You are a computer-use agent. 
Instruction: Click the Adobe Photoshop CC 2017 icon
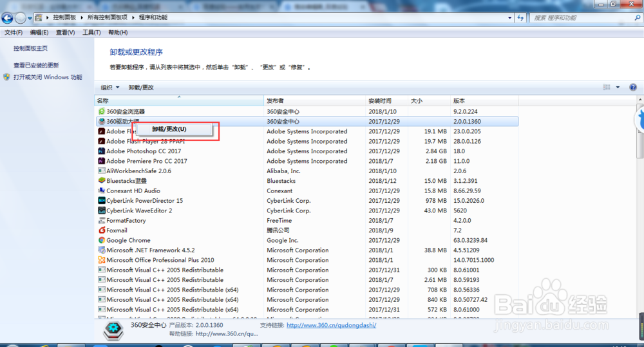point(102,151)
